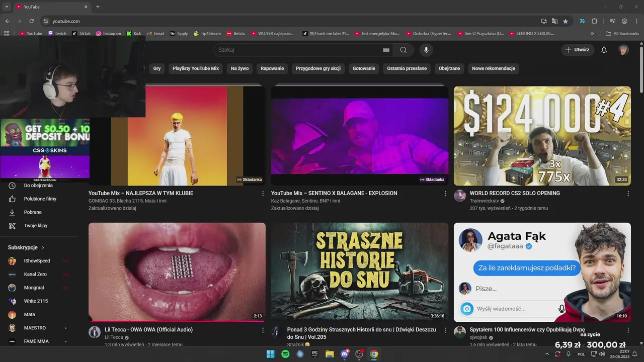Open Twoje klipy in sidebar
Screen dimensions: 644x362
click(x=39, y=226)
